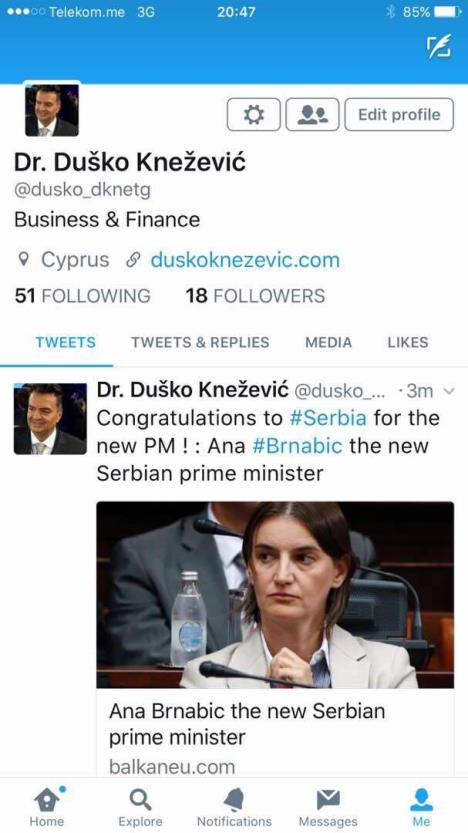The height and width of the screenshot is (833, 468).
Task: Switch to Tweets & Replies tab
Action: [200, 343]
